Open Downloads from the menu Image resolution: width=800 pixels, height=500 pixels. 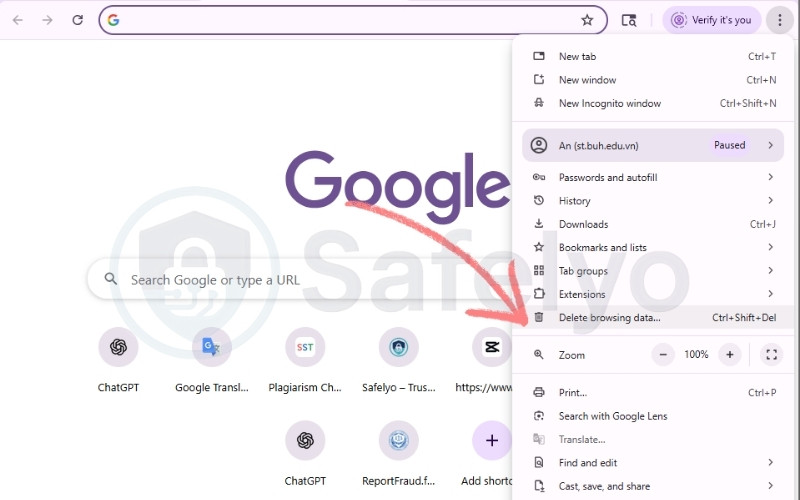(653, 224)
